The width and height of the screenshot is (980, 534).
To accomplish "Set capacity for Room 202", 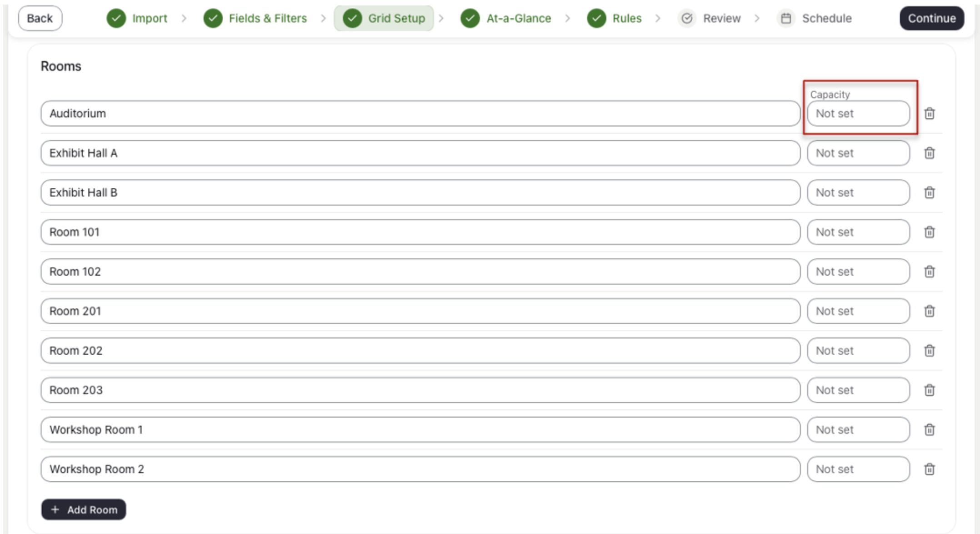I will (x=859, y=351).
